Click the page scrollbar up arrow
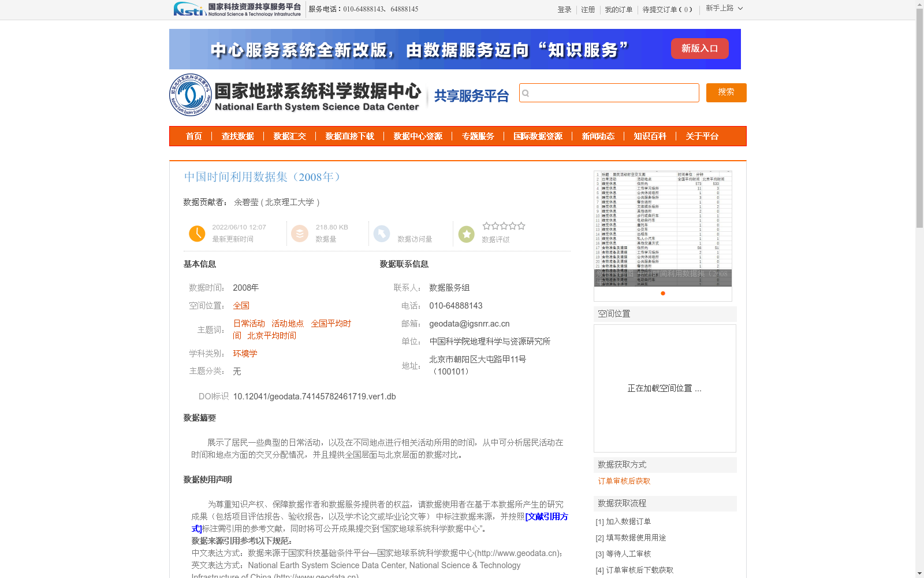The height and width of the screenshot is (578, 924). [x=919, y=5]
